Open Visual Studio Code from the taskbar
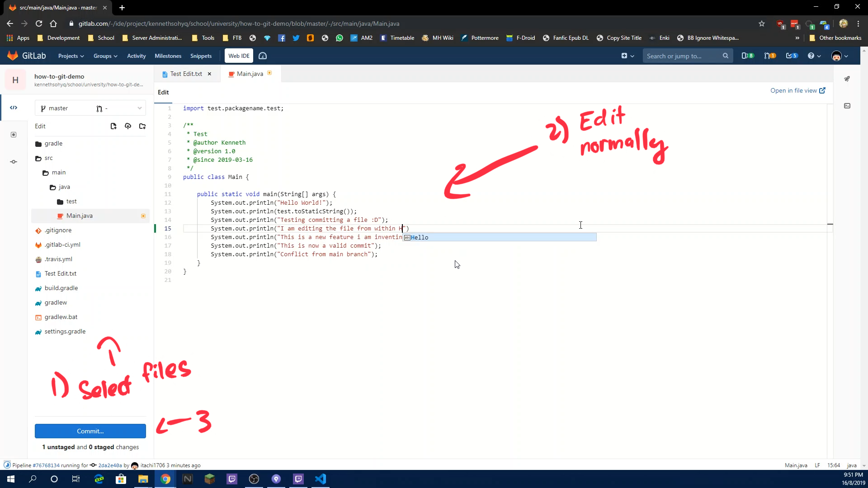 [x=321, y=479]
